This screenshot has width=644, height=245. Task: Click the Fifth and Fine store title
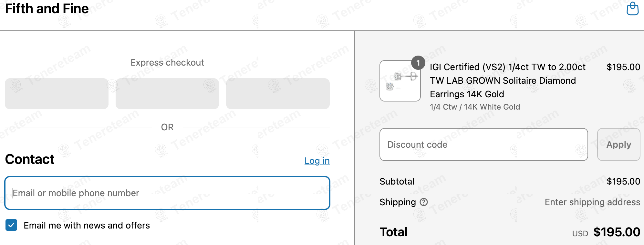pos(47,9)
